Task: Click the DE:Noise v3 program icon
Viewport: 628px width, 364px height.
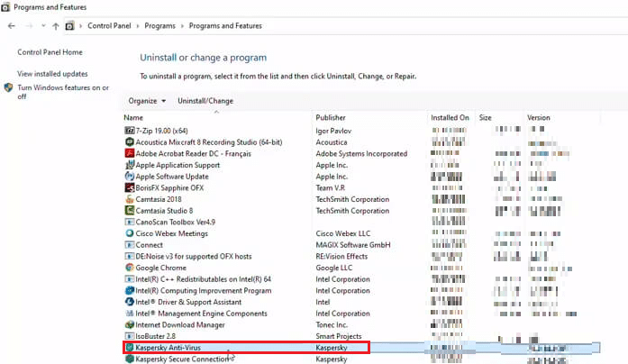Action: 130,256
